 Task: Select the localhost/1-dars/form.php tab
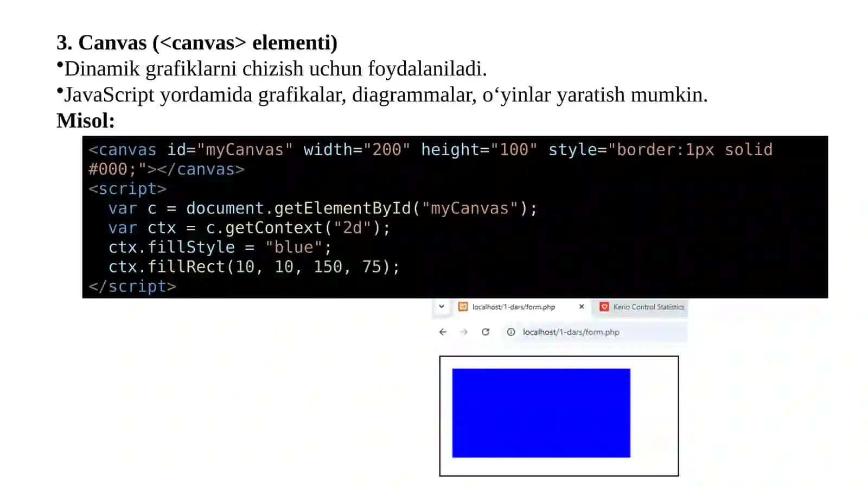[x=513, y=307]
